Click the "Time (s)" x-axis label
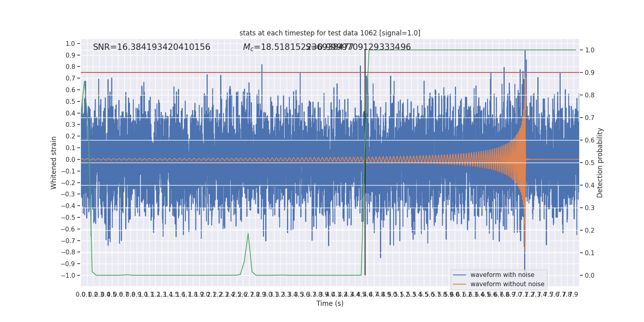The width and height of the screenshot is (644, 322). (x=330, y=303)
